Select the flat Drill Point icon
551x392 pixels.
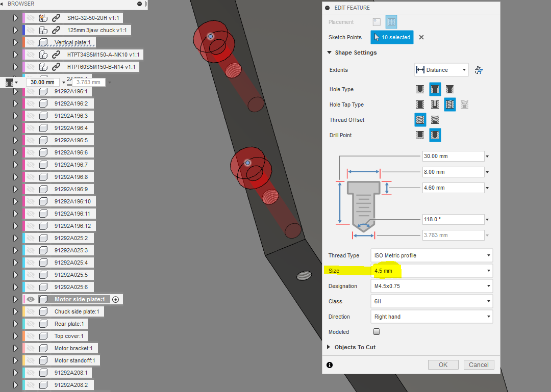[x=420, y=135]
